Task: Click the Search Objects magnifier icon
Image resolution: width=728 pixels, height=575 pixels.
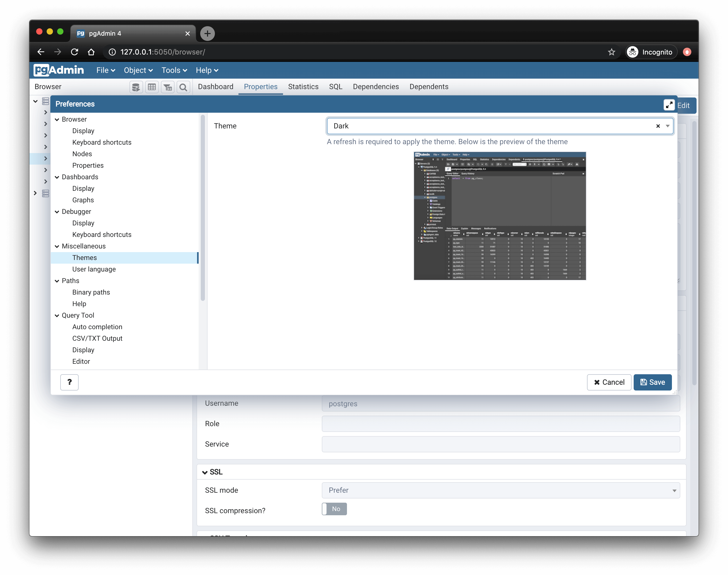Action: tap(183, 87)
